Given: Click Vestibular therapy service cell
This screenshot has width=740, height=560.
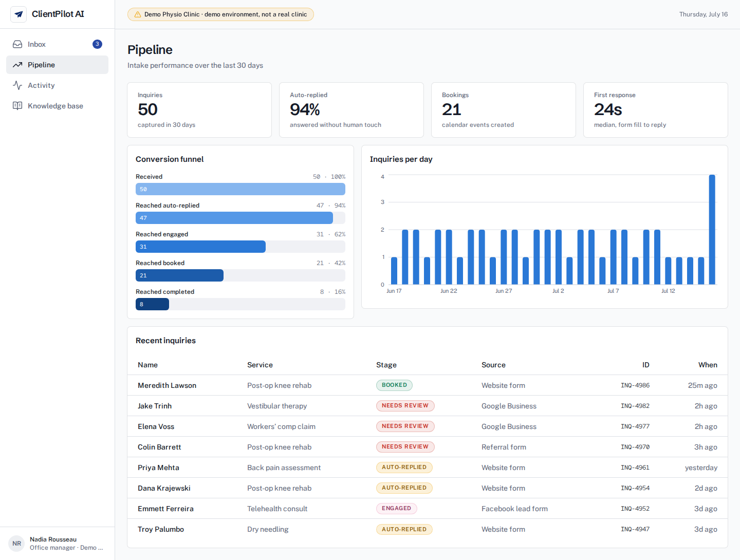Looking at the screenshot, I should (277, 406).
